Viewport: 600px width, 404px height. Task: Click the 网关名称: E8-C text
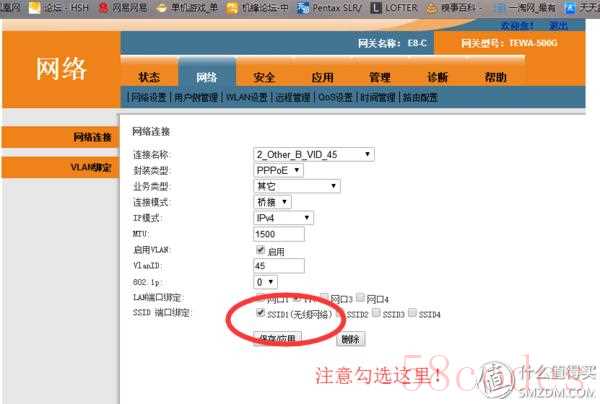(x=392, y=43)
